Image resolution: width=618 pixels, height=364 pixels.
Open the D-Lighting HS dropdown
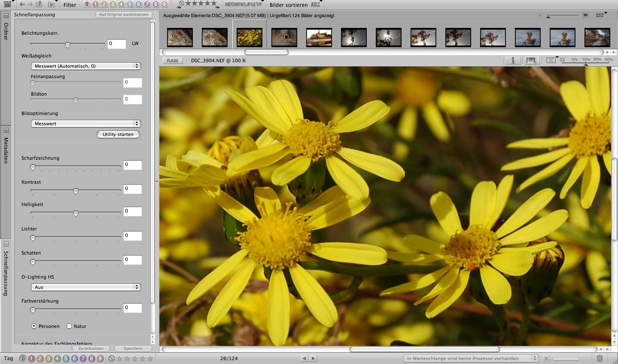(x=86, y=287)
